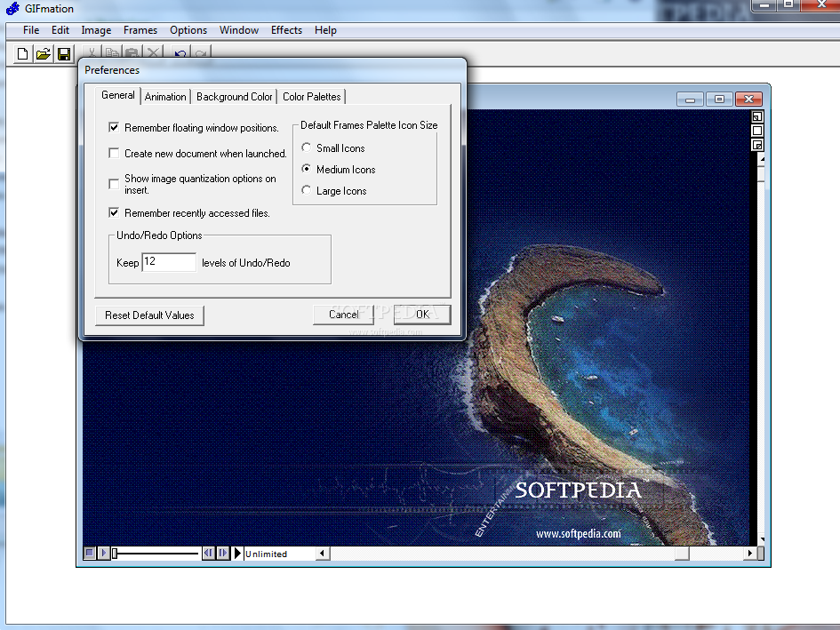Play animation with small blue arrow button beside stop

pyautogui.click(x=104, y=553)
